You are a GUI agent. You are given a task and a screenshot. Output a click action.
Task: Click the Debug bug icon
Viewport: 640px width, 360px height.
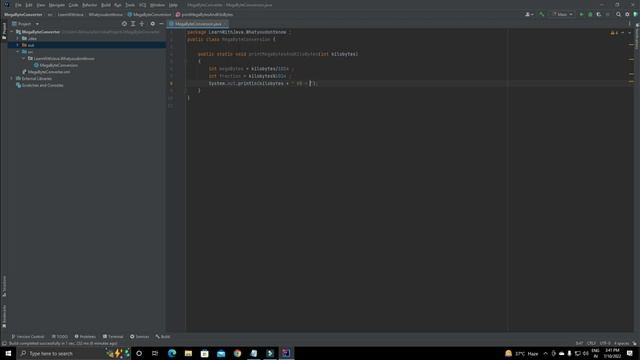[590, 14]
